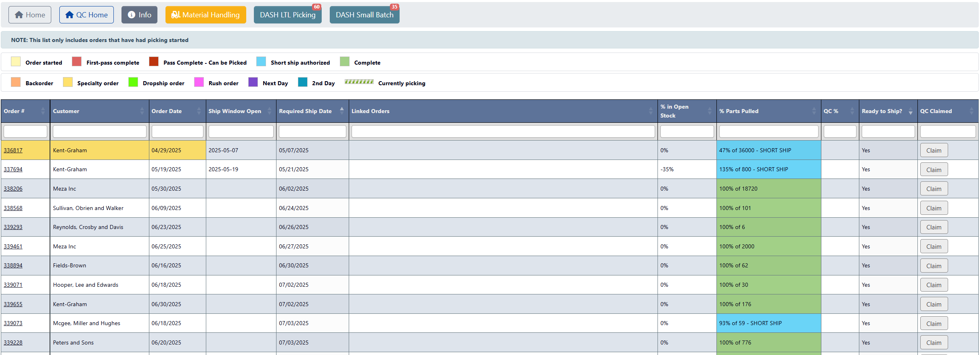This screenshot has height=355, width=980.
Task: Open order 339293
Action: tap(13, 227)
